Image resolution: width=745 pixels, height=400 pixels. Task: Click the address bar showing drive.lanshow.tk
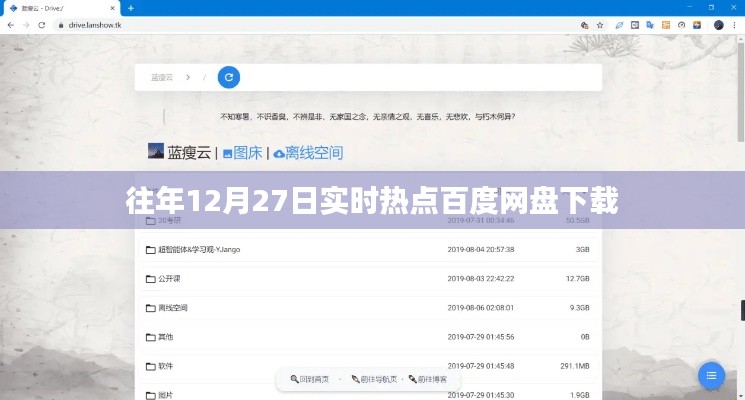pos(314,25)
